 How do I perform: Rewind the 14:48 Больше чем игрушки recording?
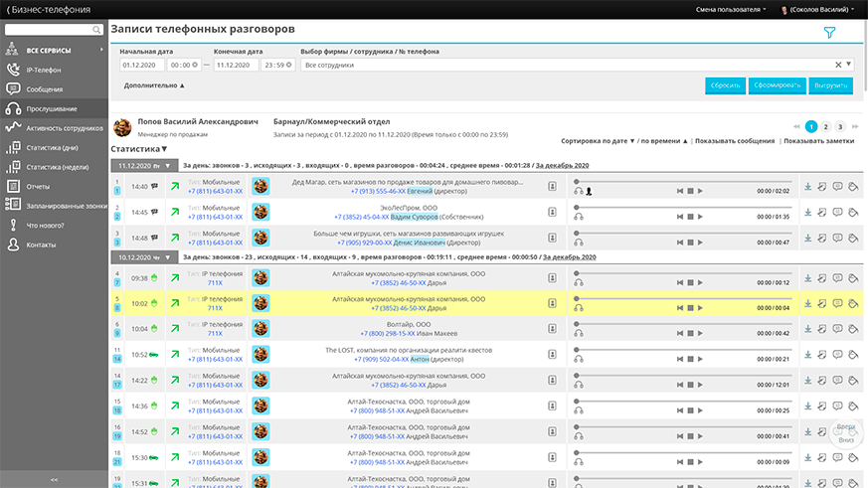pos(680,243)
